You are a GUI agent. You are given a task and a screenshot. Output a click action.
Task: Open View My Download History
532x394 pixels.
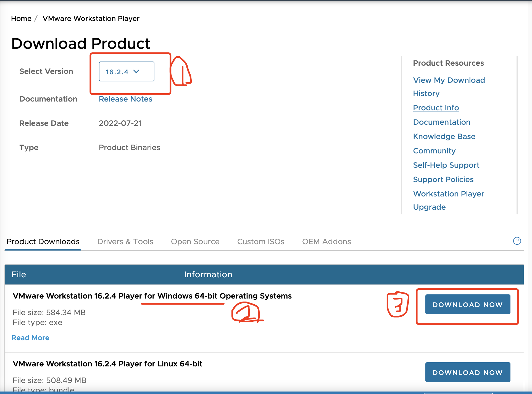[x=449, y=87]
